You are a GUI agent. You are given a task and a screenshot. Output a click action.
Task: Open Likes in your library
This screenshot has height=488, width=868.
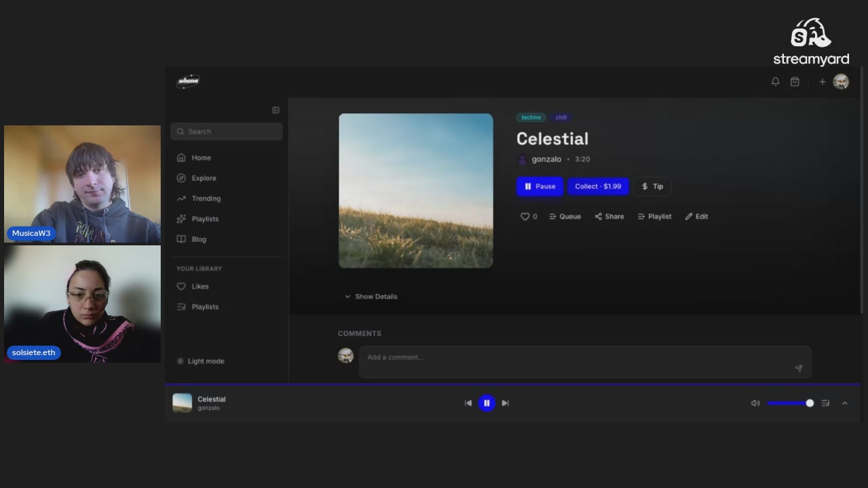[226, 287]
